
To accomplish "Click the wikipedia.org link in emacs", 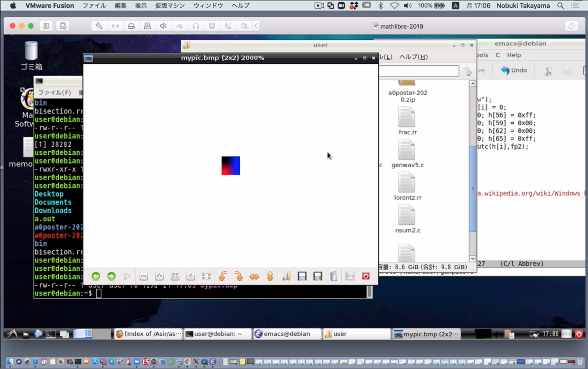I will click(531, 193).
